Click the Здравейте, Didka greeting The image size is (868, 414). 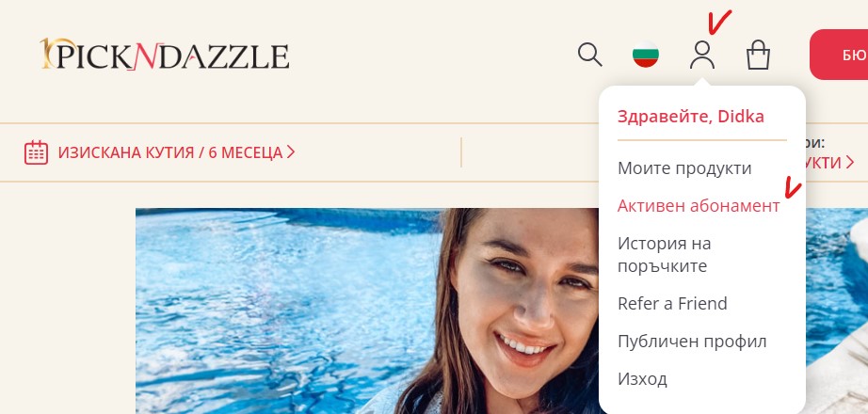[x=690, y=117]
